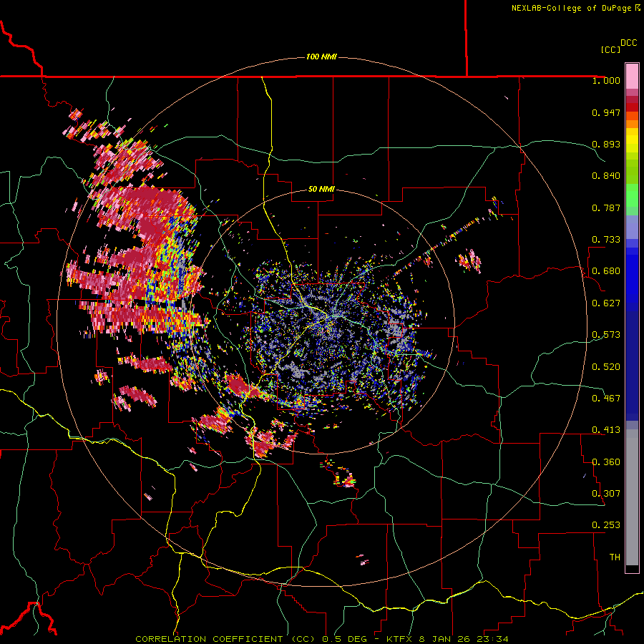Click the 0.733 scale value

coord(606,240)
